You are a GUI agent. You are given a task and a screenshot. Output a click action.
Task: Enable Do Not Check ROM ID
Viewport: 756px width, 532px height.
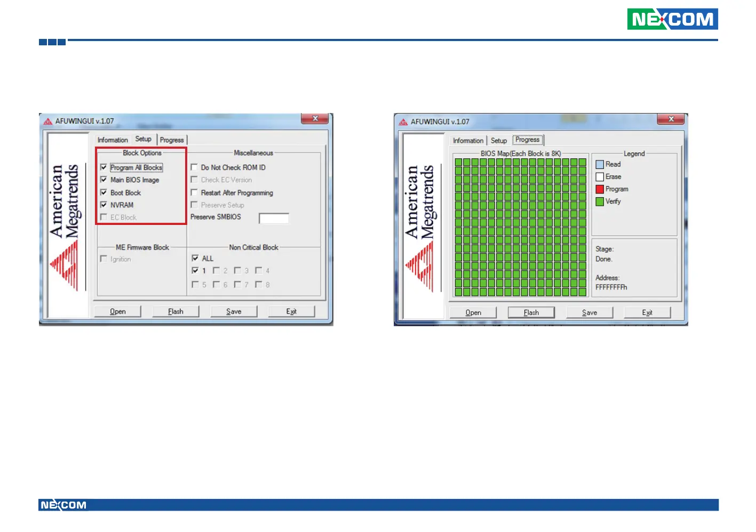point(194,167)
